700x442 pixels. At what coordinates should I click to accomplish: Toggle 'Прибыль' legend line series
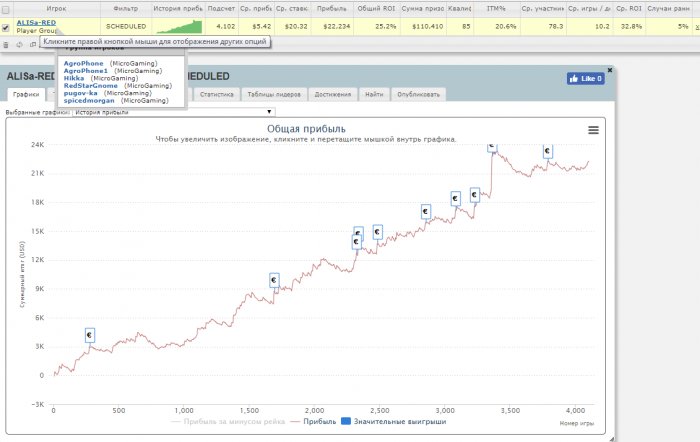[313, 421]
